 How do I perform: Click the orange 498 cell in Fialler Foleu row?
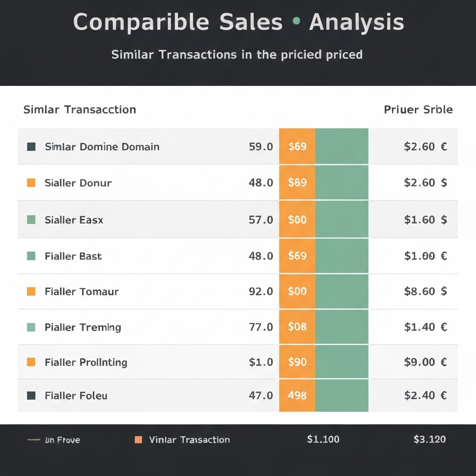[x=297, y=396]
